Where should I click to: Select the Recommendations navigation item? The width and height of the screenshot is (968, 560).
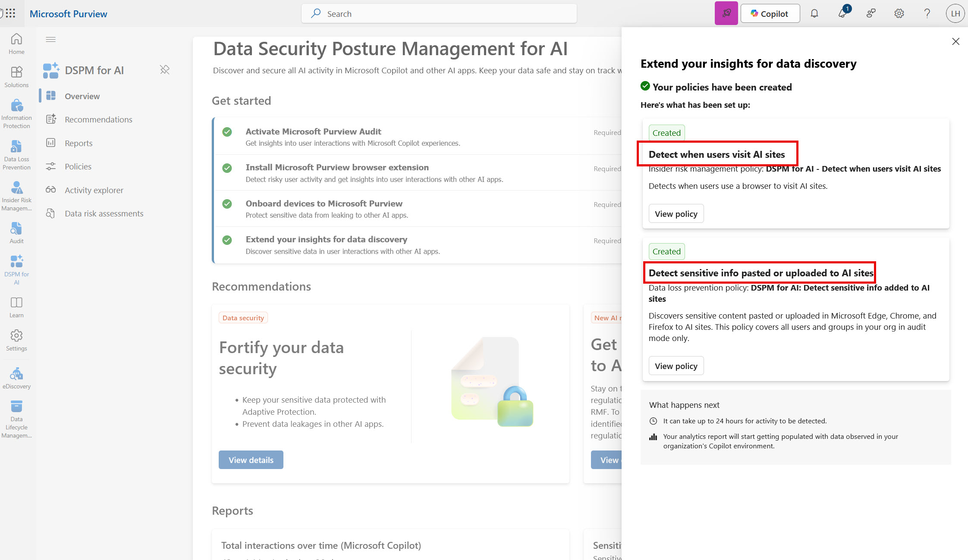(x=98, y=119)
